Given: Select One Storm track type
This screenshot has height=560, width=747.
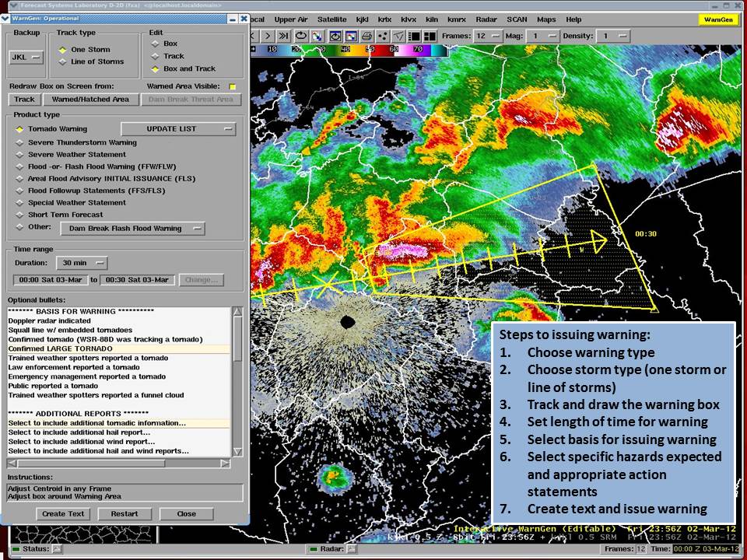Looking at the screenshot, I should pos(62,50).
